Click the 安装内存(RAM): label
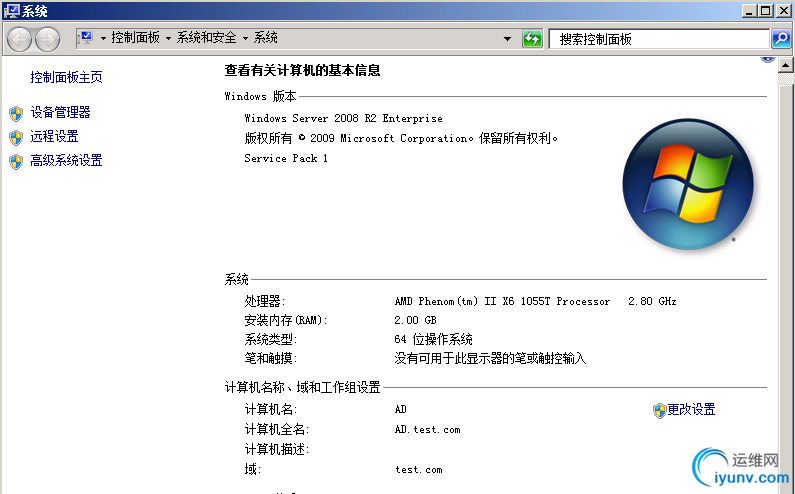795x494 pixels. coord(286,320)
